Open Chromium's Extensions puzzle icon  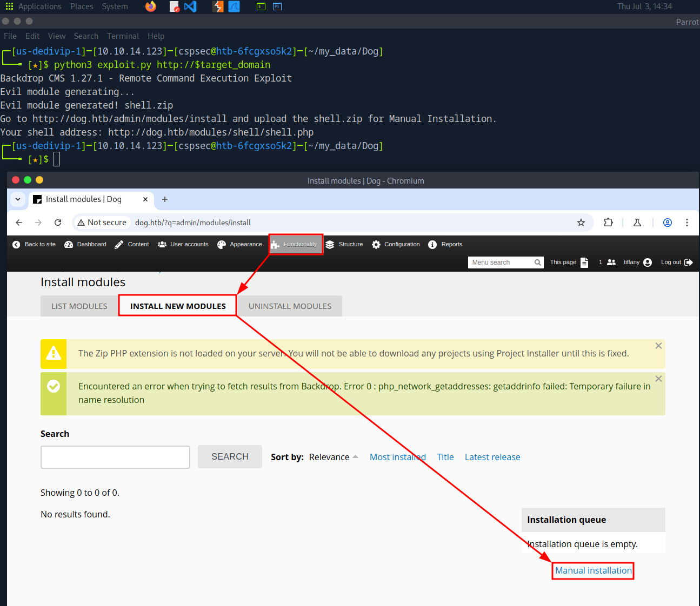pos(609,223)
